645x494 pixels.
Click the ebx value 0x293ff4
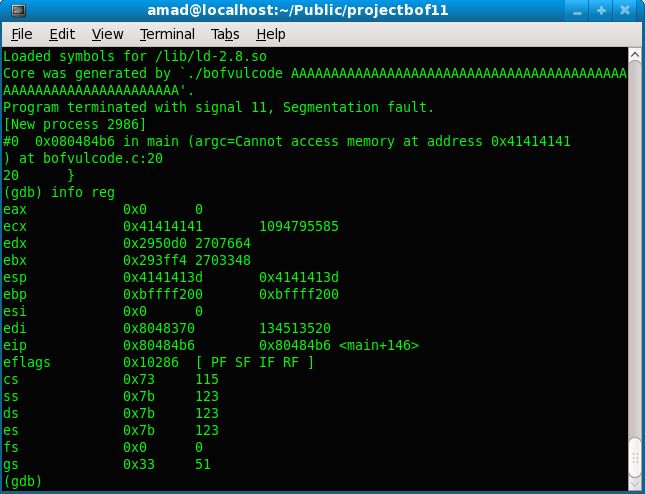point(155,260)
